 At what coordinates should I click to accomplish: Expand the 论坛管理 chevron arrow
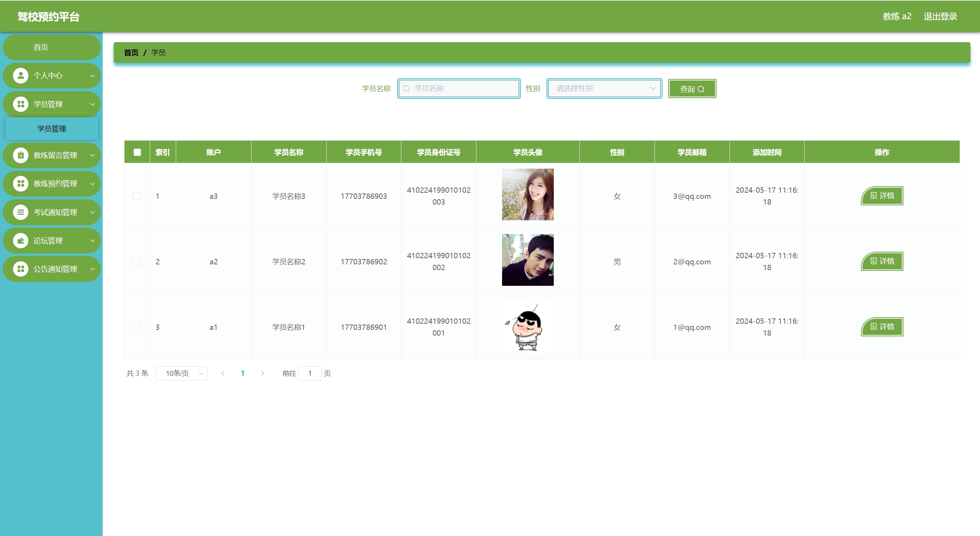92,241
